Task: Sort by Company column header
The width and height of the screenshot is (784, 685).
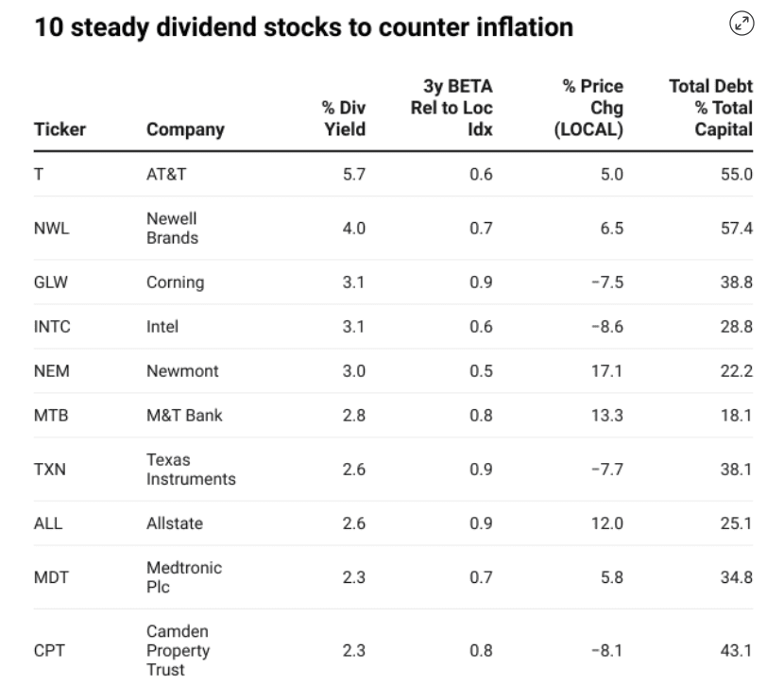Action: [185, 130]
